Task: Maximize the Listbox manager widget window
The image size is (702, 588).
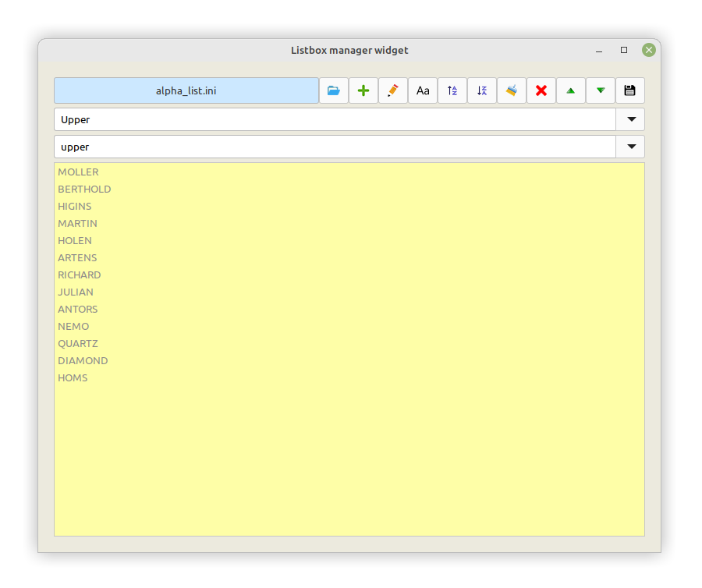Action: click(x=624, y=50)
